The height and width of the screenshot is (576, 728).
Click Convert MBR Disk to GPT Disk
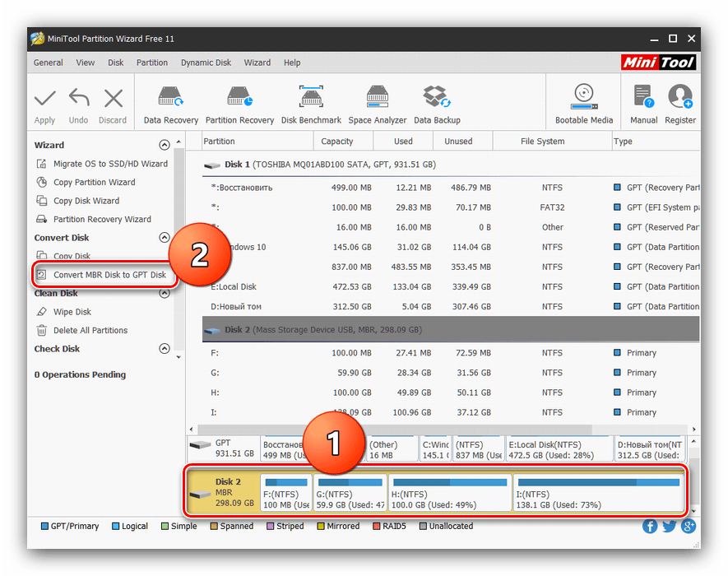click(109, 275)
